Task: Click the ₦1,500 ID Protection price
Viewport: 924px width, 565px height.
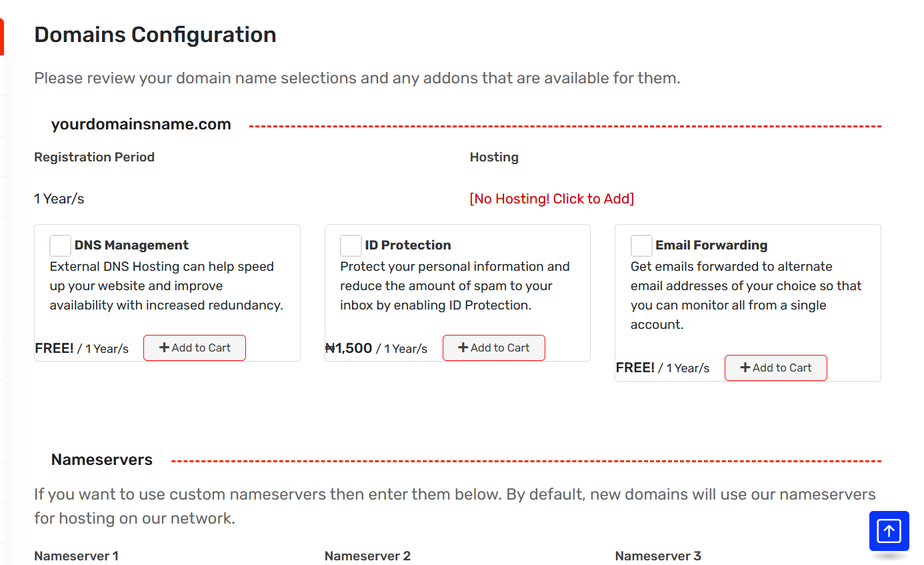Action: point(349,348)
